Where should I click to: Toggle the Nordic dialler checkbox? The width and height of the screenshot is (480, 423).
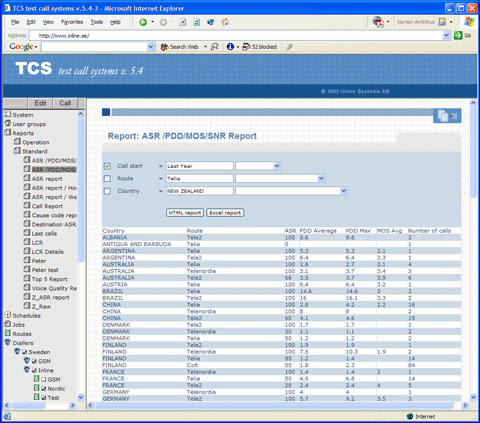(x=43, y=389)
